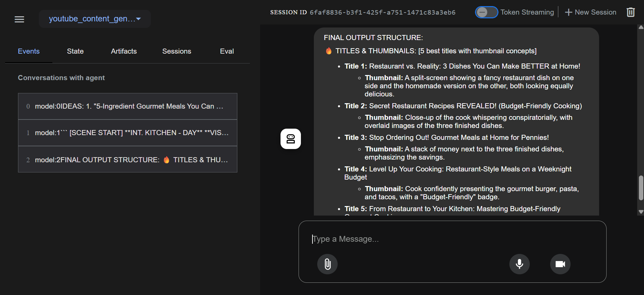Click the session ID value
The image size is (644, 295).
point(383,12)
